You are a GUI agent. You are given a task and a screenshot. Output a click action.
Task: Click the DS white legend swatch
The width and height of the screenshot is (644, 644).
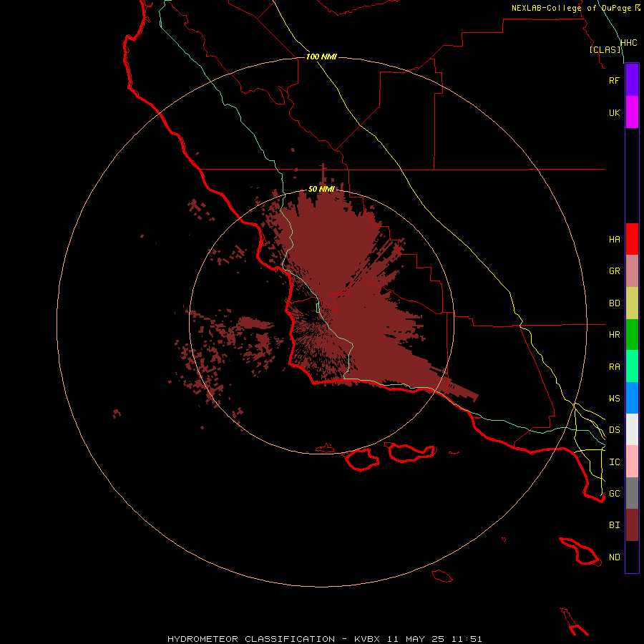point(632,429)
